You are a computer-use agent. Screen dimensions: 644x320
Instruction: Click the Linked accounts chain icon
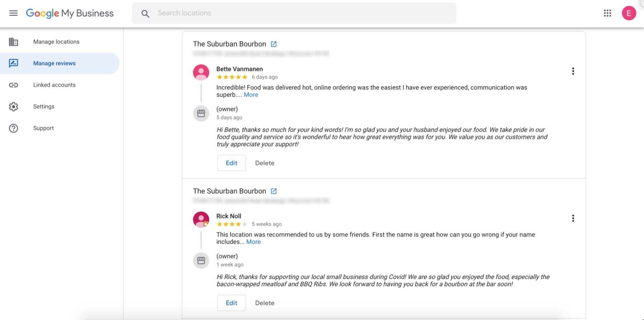[x=13, y=85]
